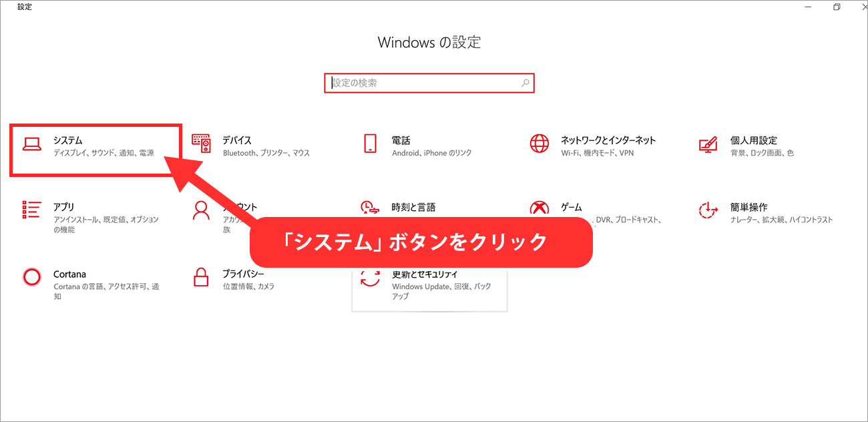
Task: Click the Ease of Access icon
Action: tap(708, 210)
